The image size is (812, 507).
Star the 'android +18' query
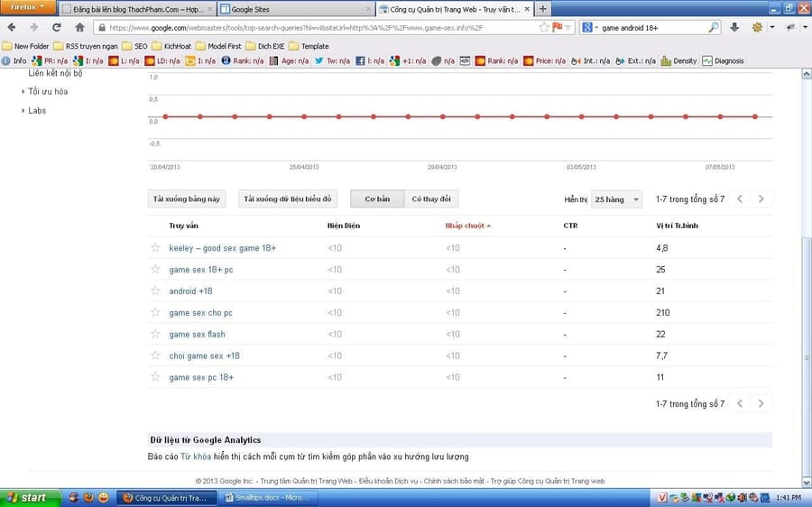[x=155, y=290]
